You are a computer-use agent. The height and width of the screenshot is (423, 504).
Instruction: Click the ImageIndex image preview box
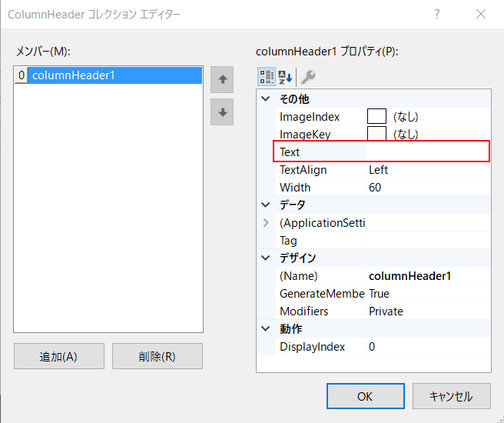coord(376,116)
